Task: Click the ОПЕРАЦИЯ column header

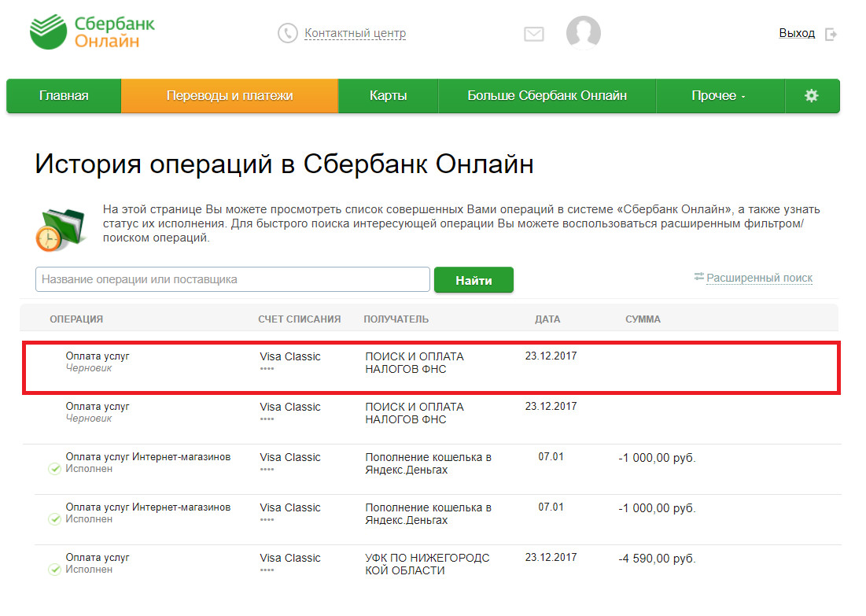Action: [76, 319]
